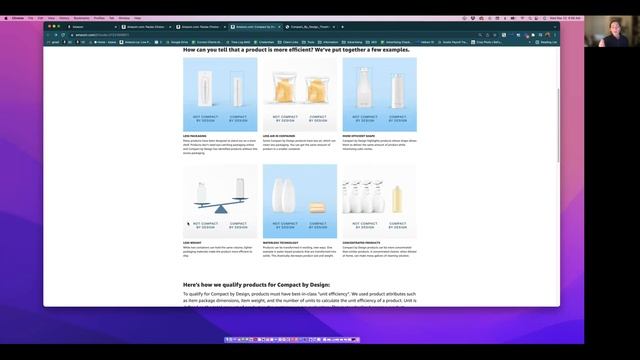Click the Less Weight scale image
This screenshot has height=360, width=640.
[220, 201]
